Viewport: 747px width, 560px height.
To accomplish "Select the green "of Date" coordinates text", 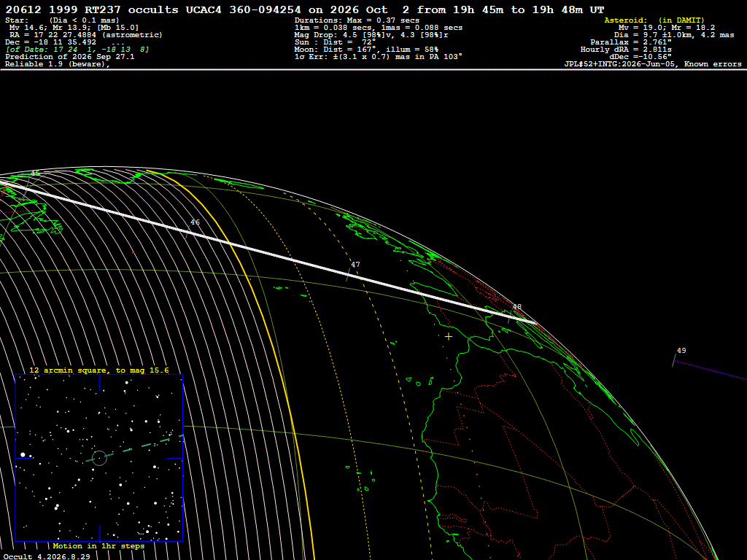I will click(x=77, y=50).
